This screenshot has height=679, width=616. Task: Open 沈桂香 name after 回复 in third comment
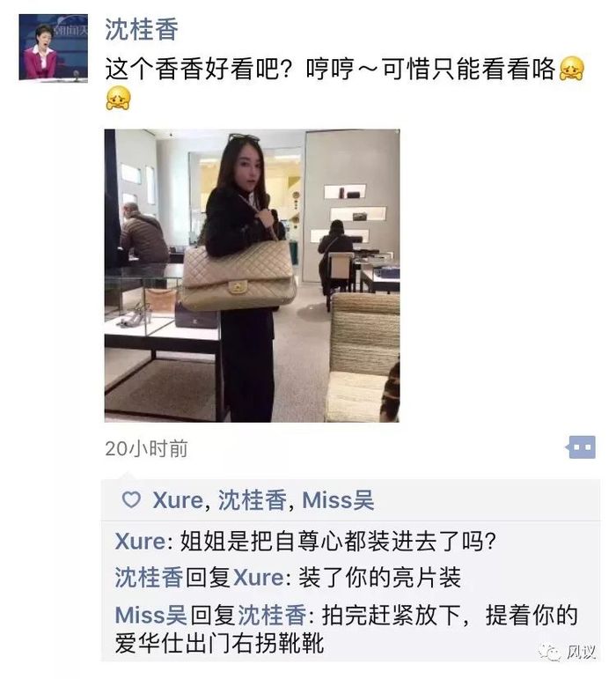(273, 615)
